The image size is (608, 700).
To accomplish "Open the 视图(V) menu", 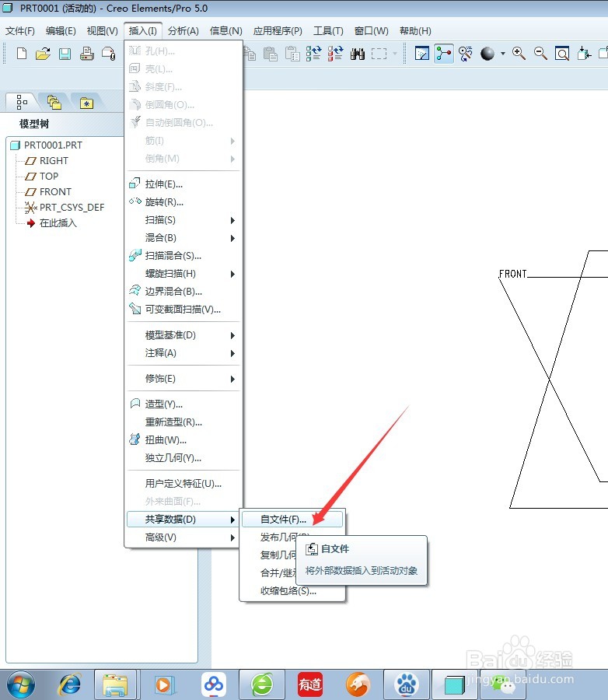I will click(102, 31).
